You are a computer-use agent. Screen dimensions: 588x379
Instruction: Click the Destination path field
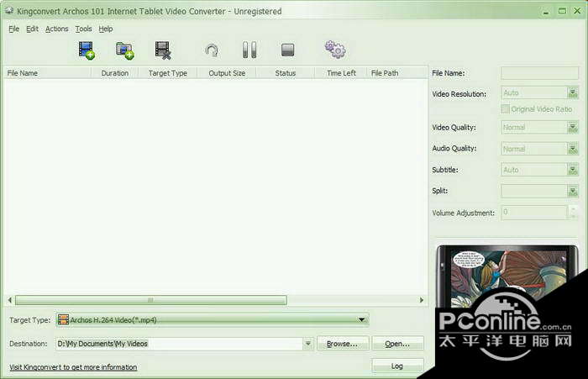[x=179, y=344]
